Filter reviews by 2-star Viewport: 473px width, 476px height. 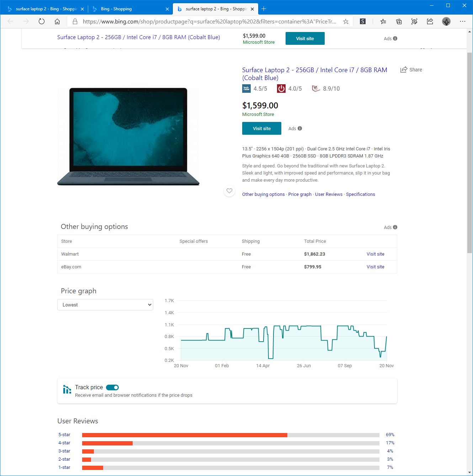(64, 459)
